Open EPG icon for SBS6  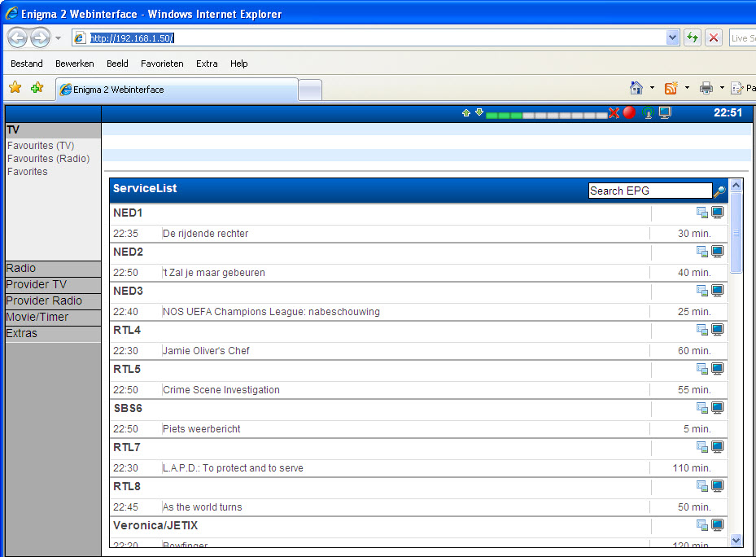pos(702,408)
